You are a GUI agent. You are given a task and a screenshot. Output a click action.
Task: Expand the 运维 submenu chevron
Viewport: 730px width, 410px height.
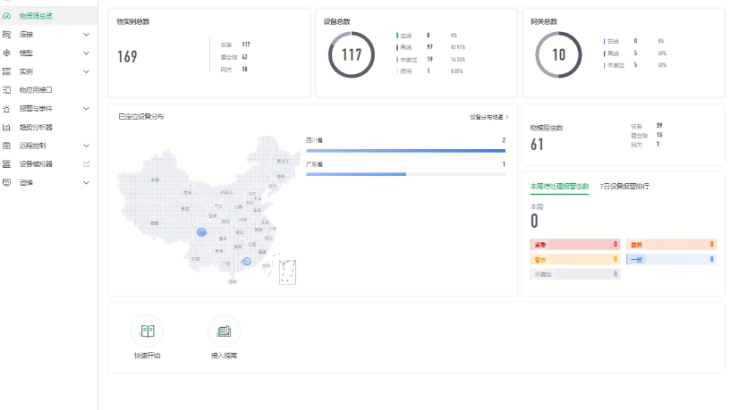click(x=86, y=183)
